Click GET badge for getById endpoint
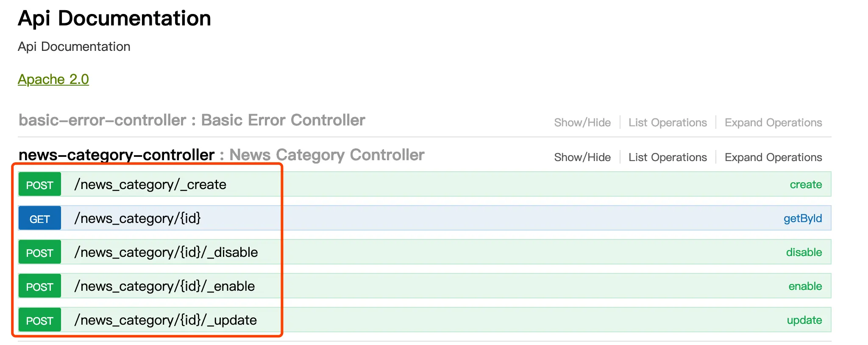This screenshot has width=868, height=345. 39,218
